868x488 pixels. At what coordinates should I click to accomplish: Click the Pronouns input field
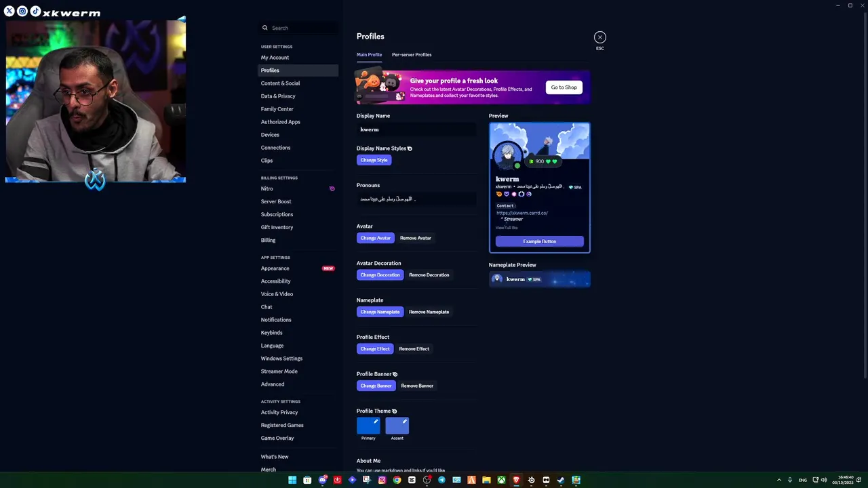tap(416, 199)
